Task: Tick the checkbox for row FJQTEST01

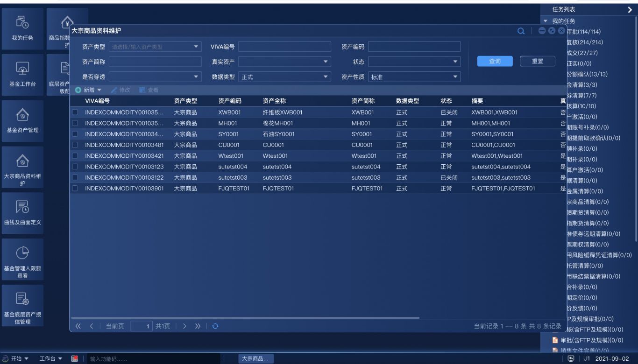Action: pyautogui.click(x=75, y=189)
